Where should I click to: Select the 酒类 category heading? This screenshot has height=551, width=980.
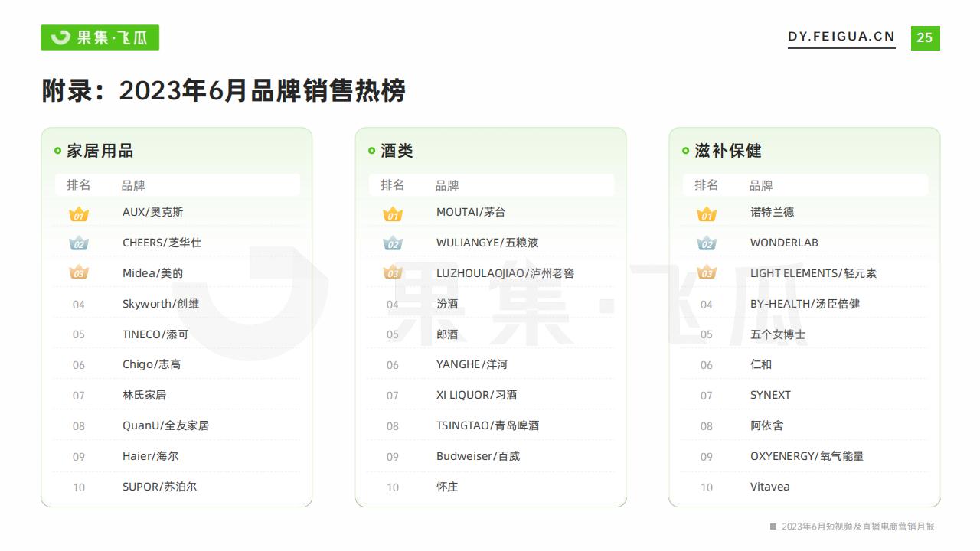397,151
